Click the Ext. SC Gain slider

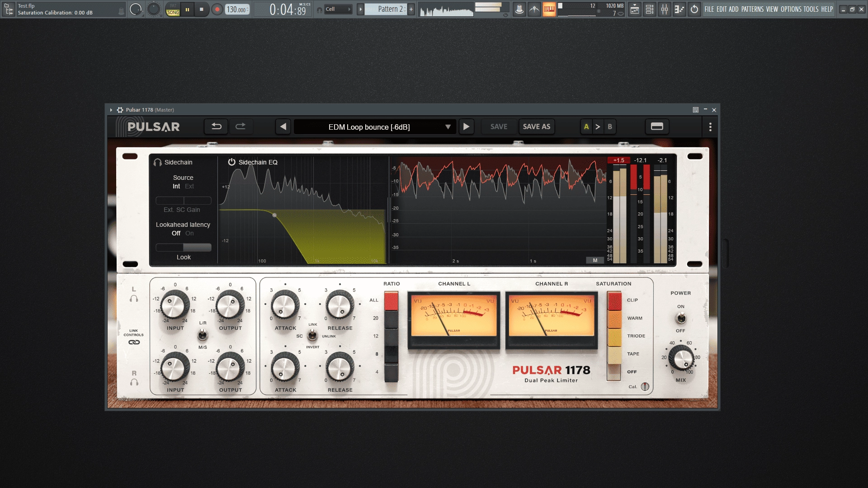[x=184, y=200]
